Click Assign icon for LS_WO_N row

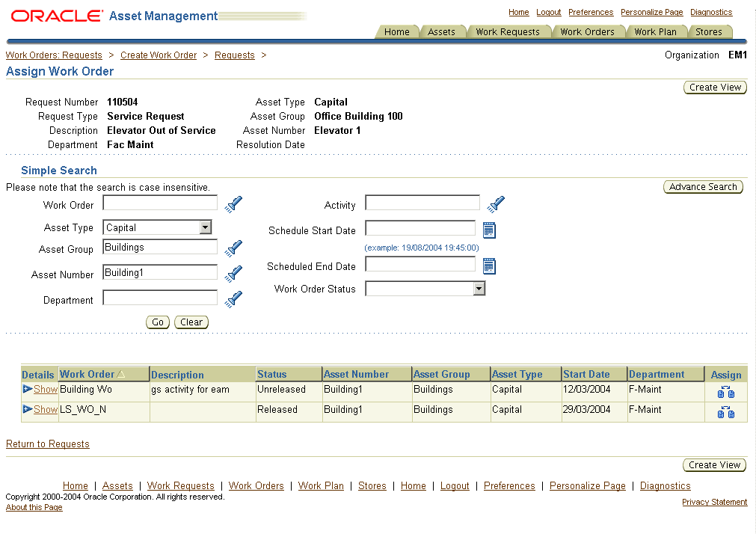point(725,412)
